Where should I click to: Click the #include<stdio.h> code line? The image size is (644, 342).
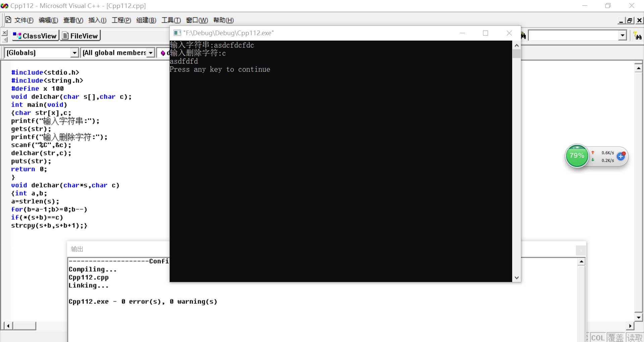(45, 72)
